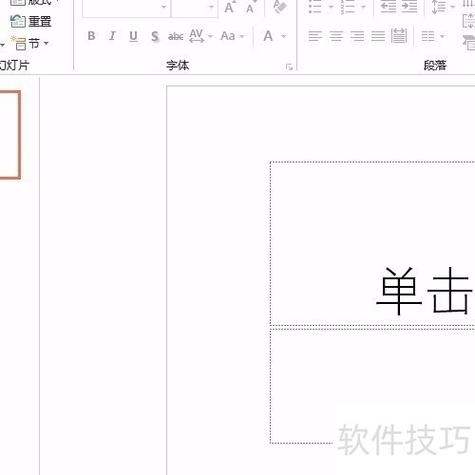Apply font color with the A icon
The width and height of the screenshot is (475, 475).
point(268,36)
